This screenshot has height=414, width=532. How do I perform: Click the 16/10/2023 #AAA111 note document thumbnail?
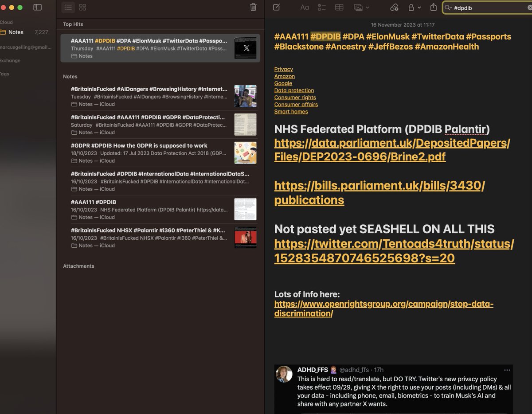245,209
